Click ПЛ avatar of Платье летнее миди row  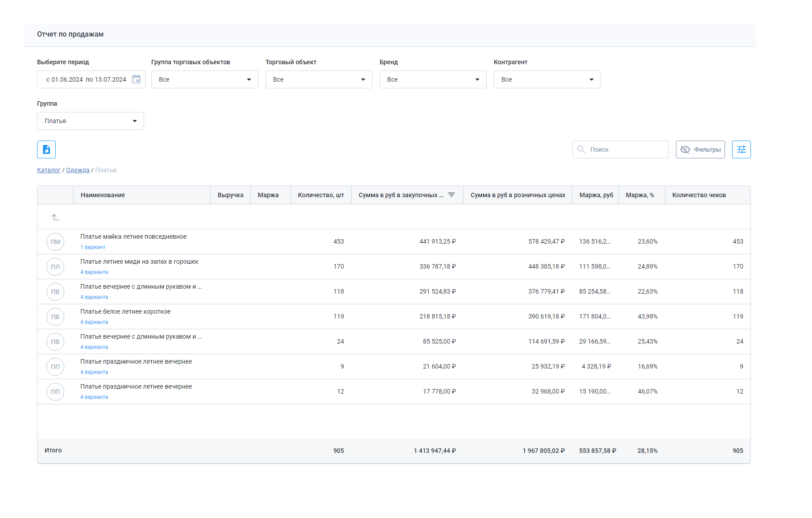[55, 267]
